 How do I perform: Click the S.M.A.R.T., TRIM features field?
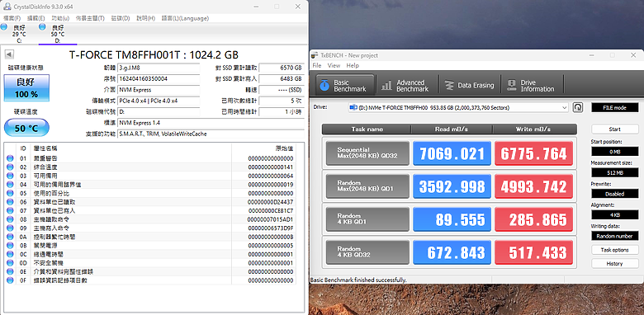tap(211, 134)
